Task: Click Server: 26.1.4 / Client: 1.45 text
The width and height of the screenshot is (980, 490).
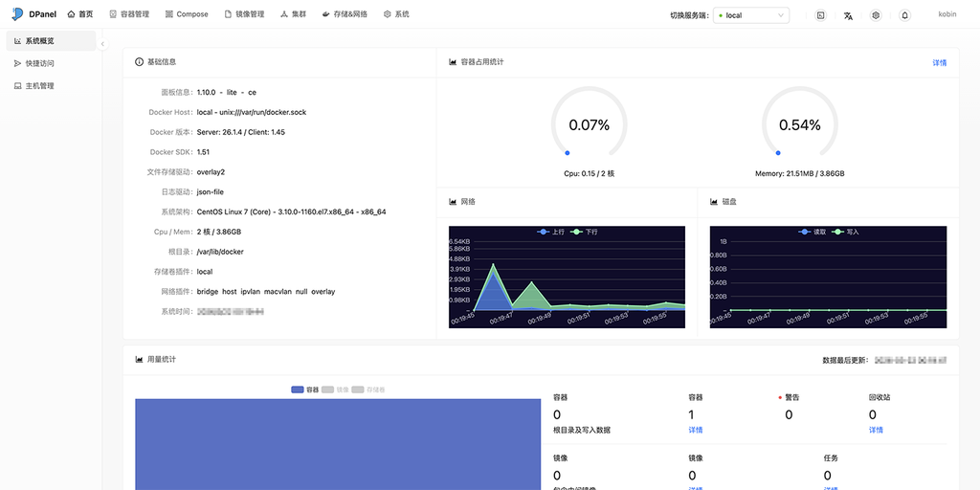Action: (240, 132)
